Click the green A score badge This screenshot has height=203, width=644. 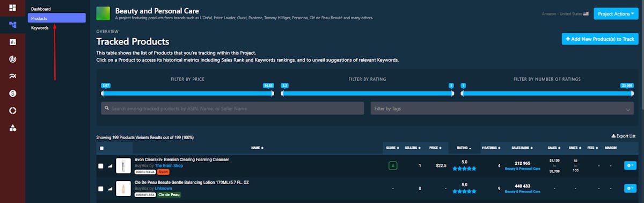click(393, 166)
